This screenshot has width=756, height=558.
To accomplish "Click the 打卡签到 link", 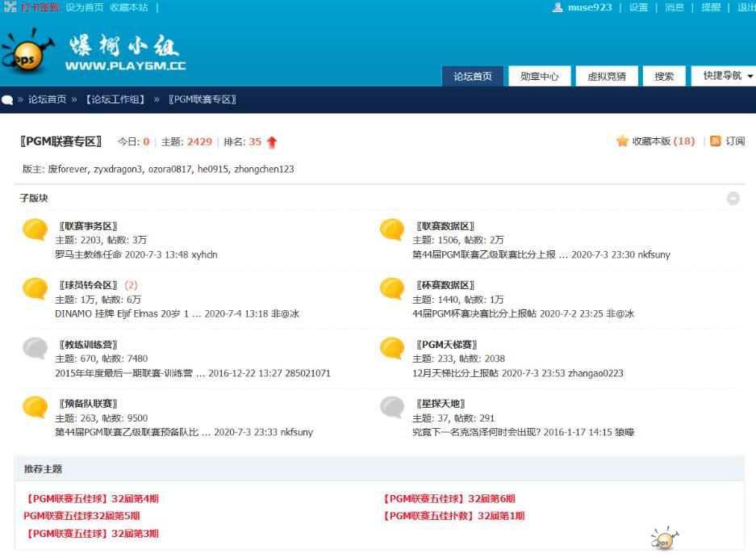I will [x=40, y=7].
